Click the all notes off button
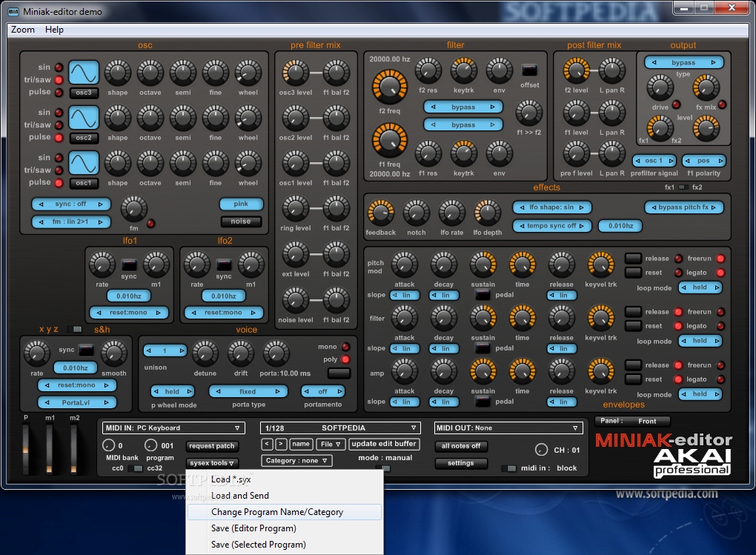Image resolution: width=756 pixels, height=555 pixels. click(461, 447)
